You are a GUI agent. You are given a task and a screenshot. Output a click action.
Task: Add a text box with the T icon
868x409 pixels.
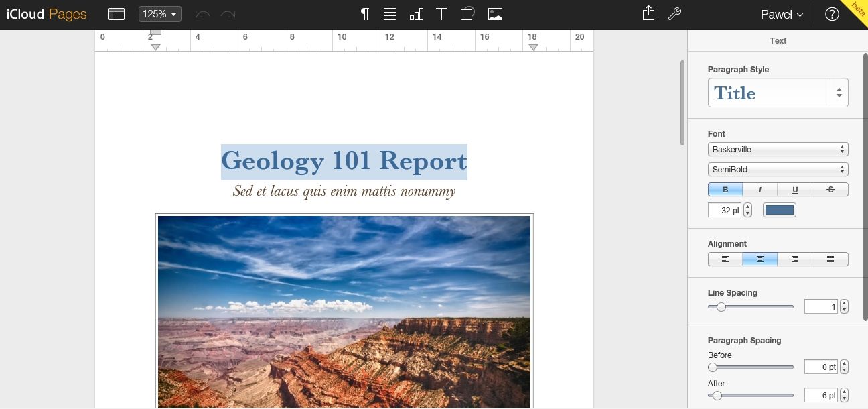(x=441, y=14)
